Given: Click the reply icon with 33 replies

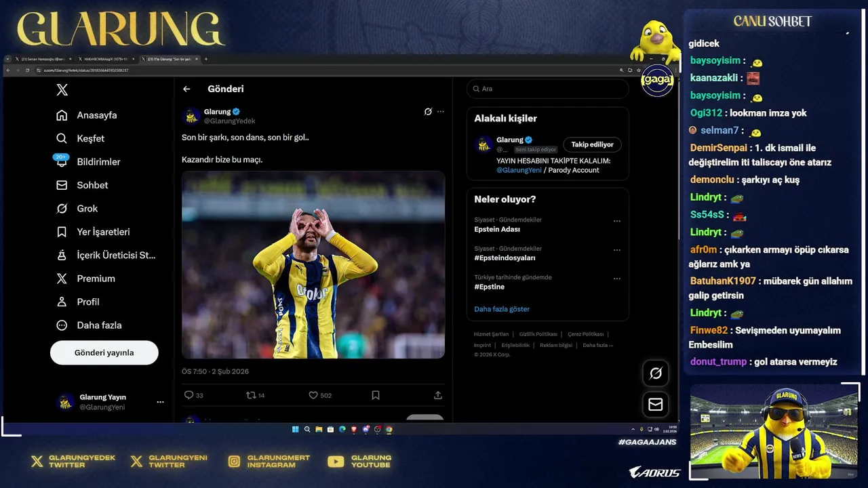Looking at the screenshot, I should tap(189, 395).
